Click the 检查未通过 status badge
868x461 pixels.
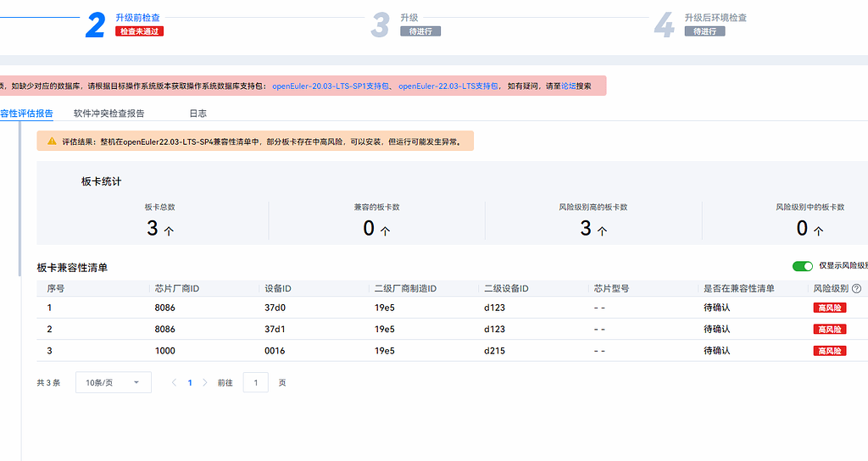139,31
